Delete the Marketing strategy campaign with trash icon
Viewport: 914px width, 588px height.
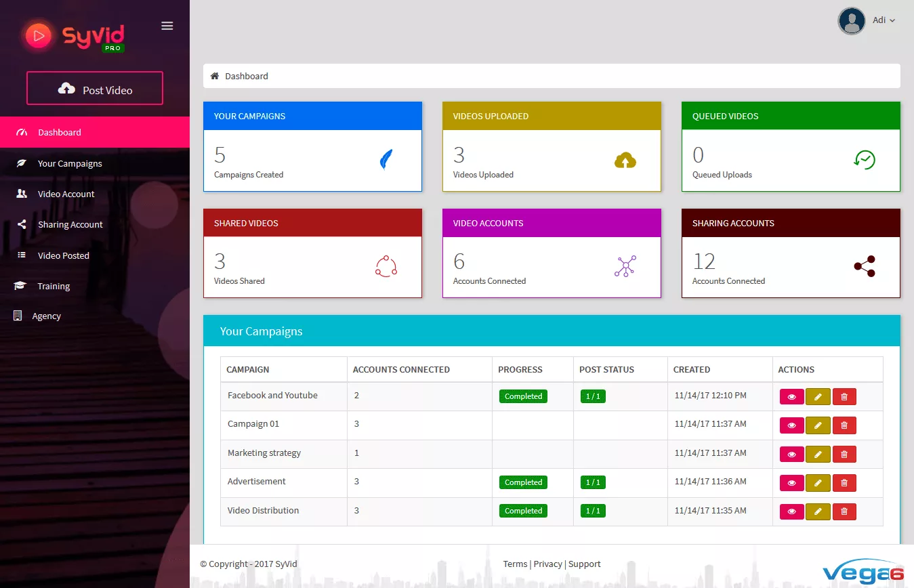[x=844, y=454]
